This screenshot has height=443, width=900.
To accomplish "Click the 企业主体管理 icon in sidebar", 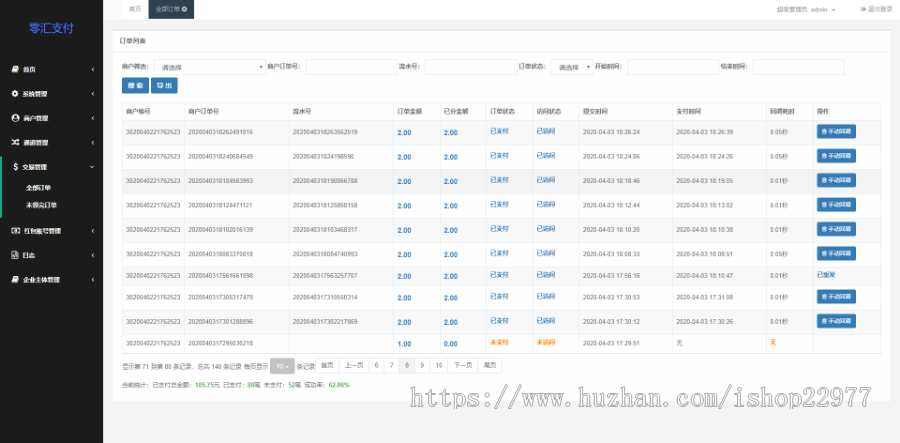I will pos(15,279).
